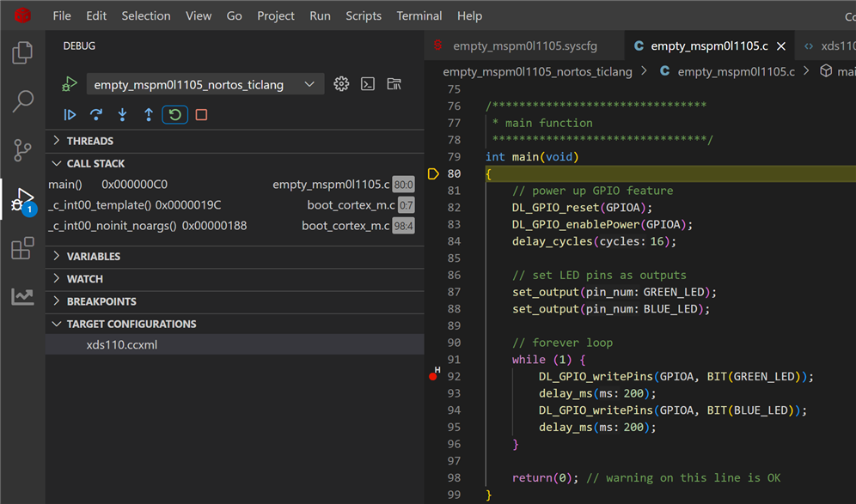Open the Search view in activity bar

click(22, 101)
